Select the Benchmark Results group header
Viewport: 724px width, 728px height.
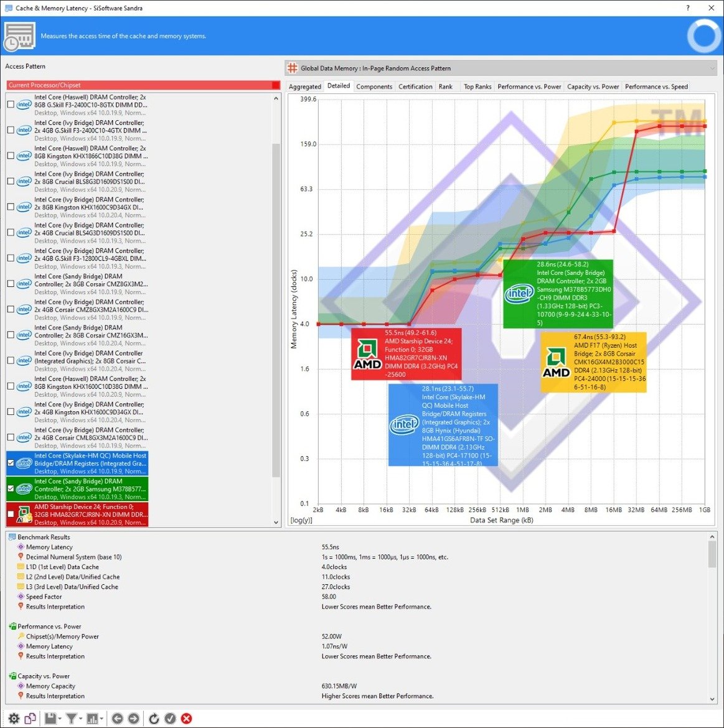(x=44, y=537)
